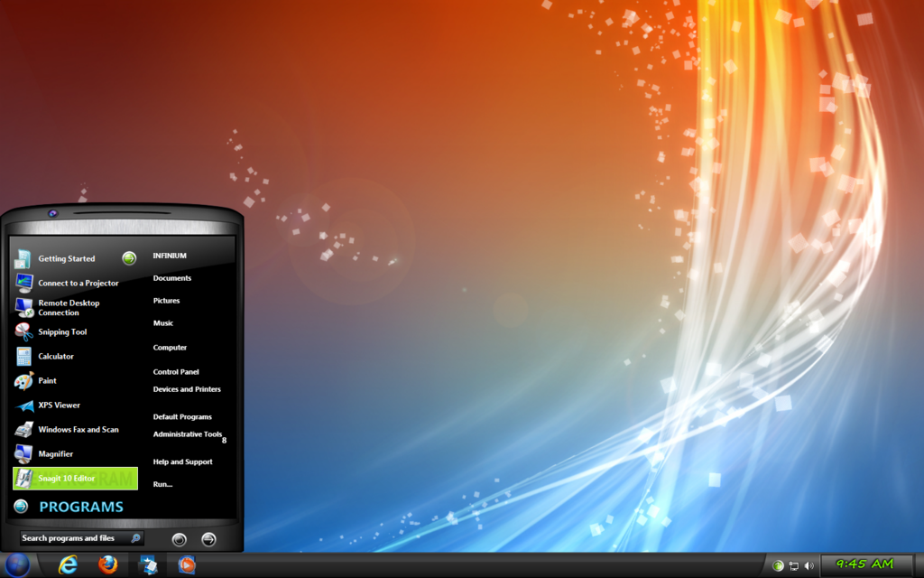The image size is (924, 578).
Task: Launch Firefox from taskbar
Action: click(108, 565)
